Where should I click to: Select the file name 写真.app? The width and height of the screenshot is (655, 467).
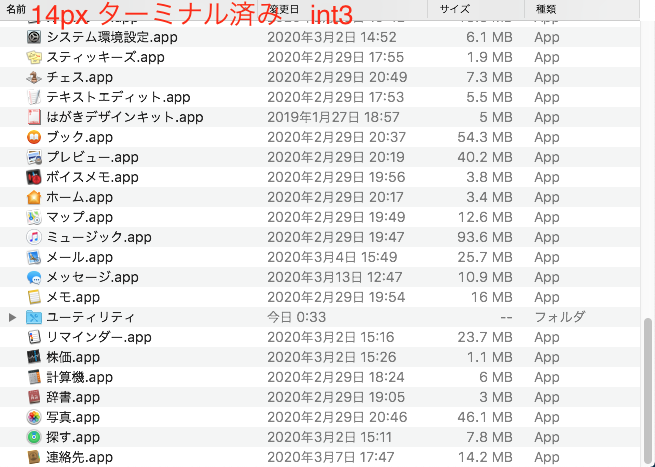pyautogui.click(x=73, y=417)
